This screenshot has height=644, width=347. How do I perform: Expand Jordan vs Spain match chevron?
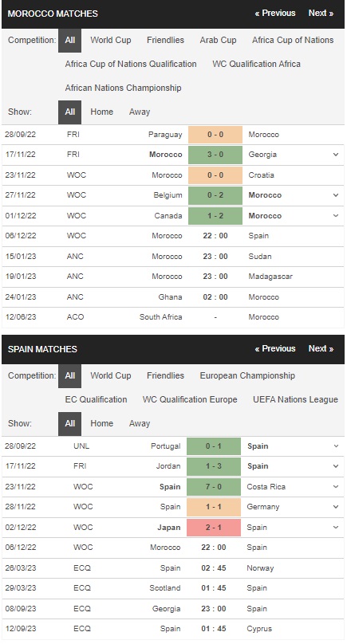coord(336,466)
